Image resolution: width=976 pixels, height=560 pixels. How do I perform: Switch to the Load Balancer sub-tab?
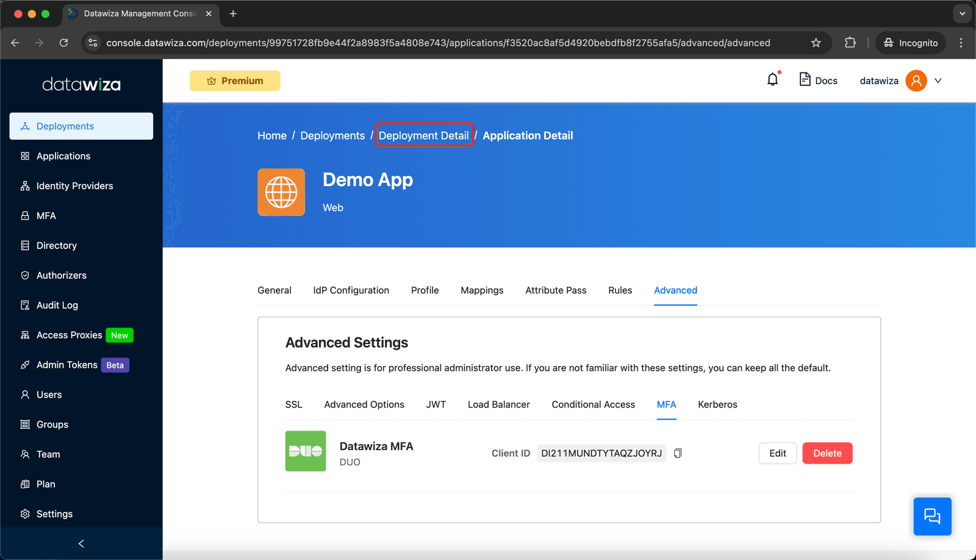click(x=499, y=404)
